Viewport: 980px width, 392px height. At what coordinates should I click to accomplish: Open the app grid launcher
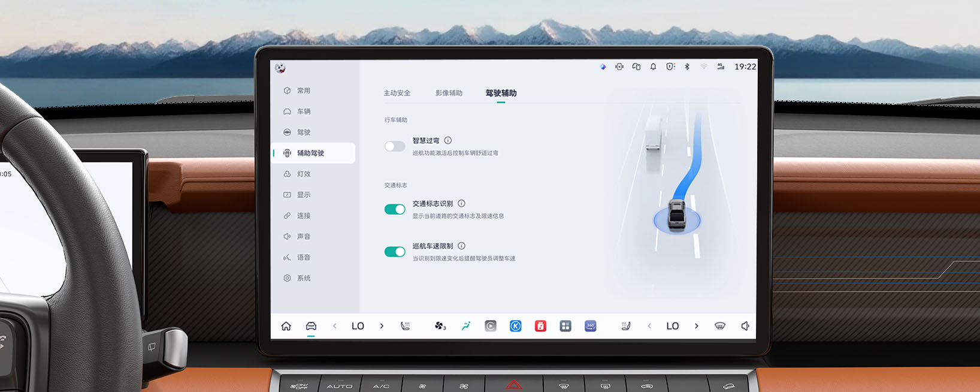tap(565, 326)
